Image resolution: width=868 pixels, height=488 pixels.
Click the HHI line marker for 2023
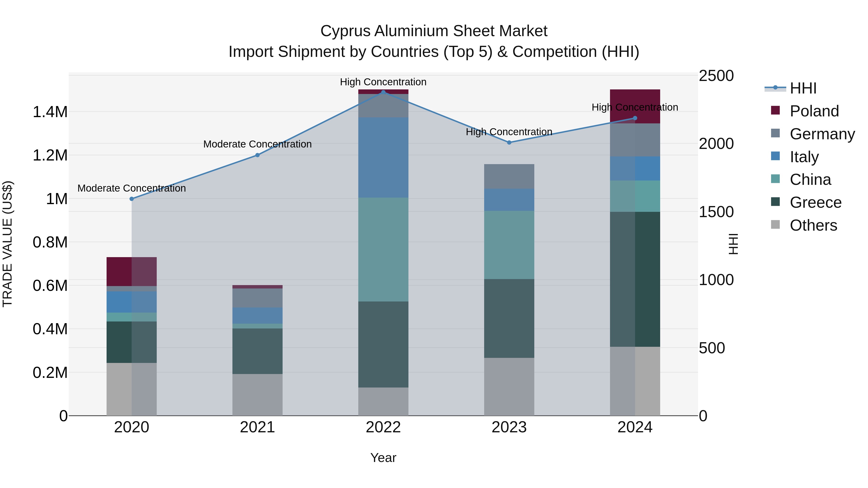(x=509, y=142)
